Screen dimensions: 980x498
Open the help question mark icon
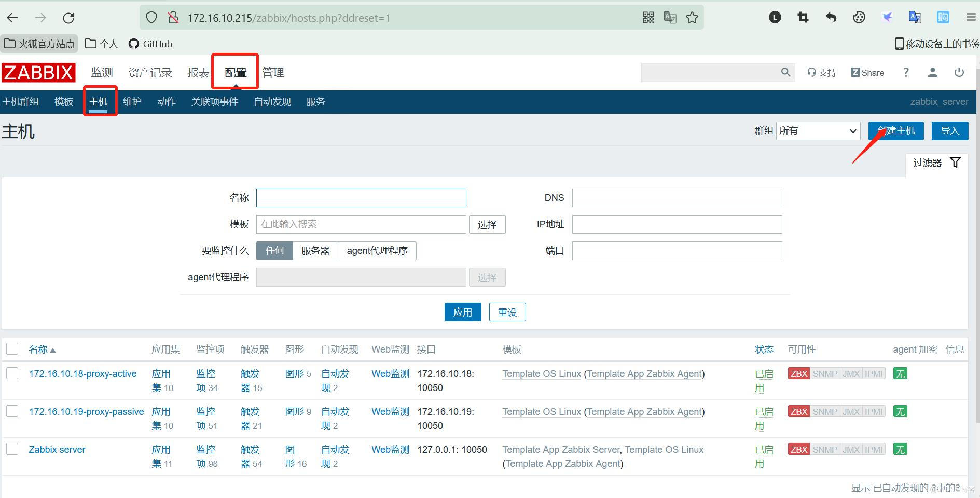pos(906,73)
